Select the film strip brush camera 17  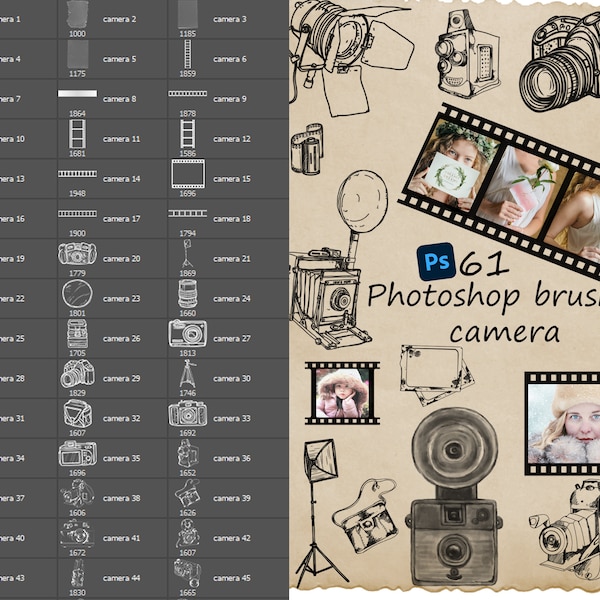[x=112, y=218]
